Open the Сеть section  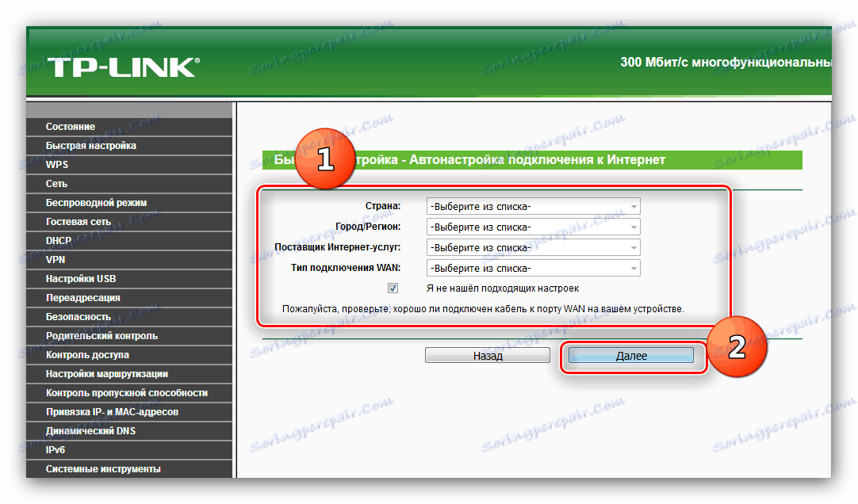[129, 184]
